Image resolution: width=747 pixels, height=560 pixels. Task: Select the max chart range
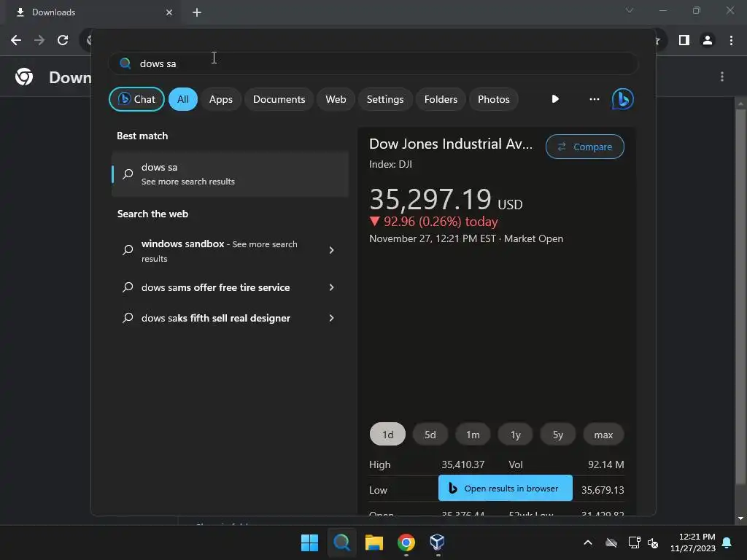603,435
